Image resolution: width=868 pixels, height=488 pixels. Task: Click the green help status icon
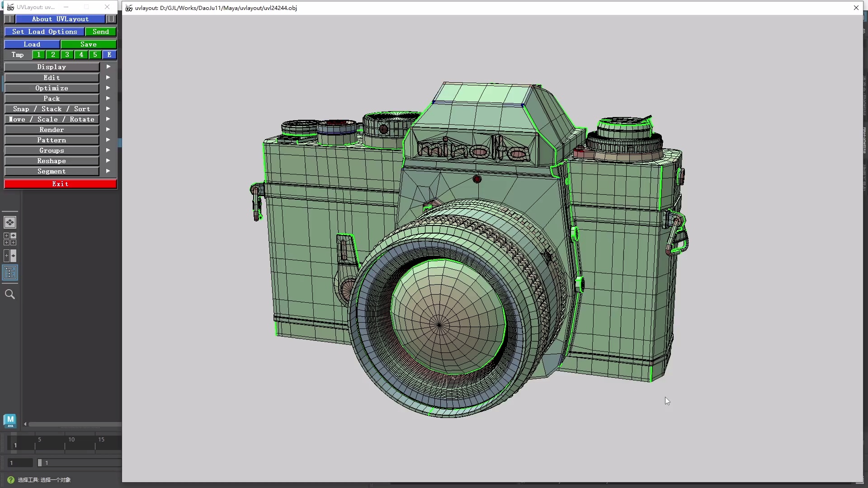[x=11, y=480]
